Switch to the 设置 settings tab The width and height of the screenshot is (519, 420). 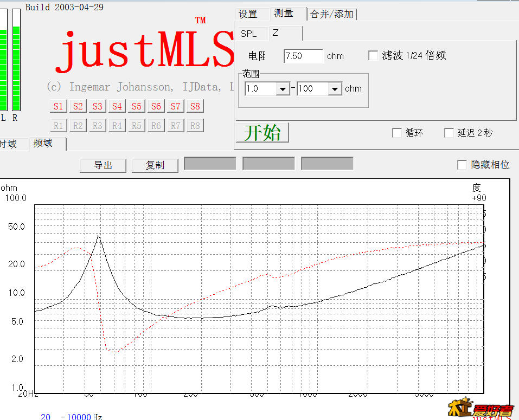click(248, 14)
